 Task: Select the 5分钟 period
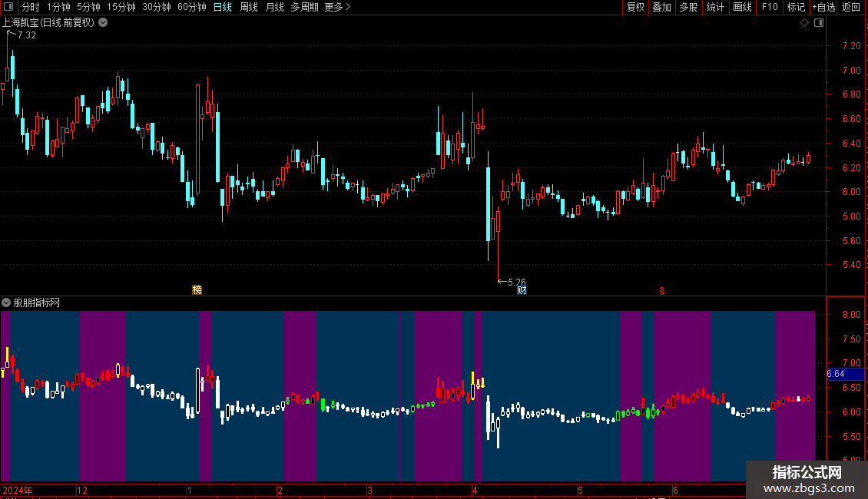(88, 7)
